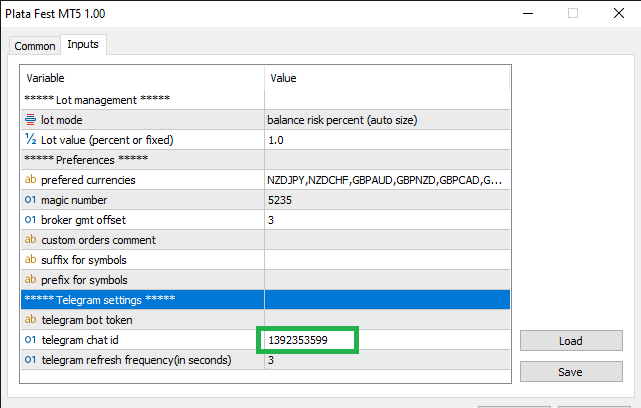
Task: Minimize the Plata Fest MT5 window
Action: pos(528,13)
